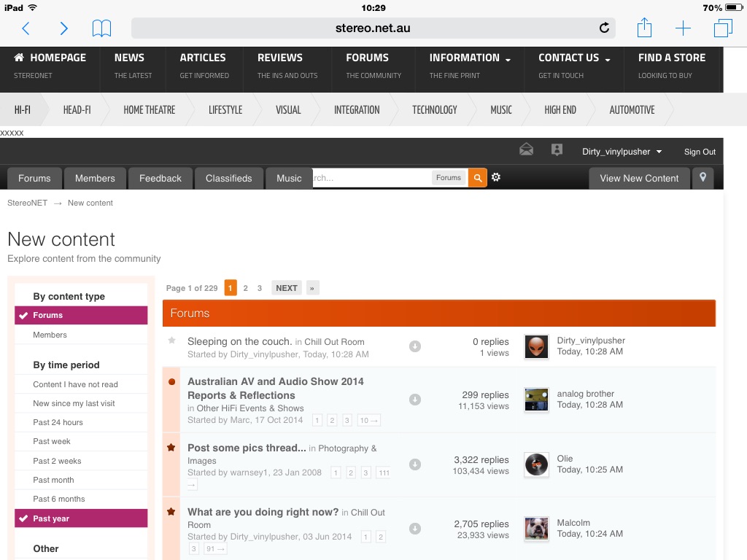Open the Classifieds tab

[228, 178]
